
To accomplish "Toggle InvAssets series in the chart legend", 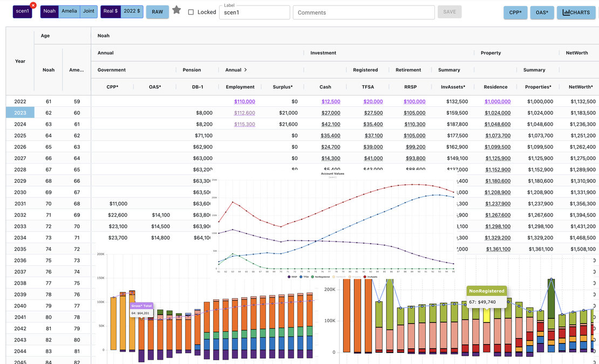I will point(371,276).
